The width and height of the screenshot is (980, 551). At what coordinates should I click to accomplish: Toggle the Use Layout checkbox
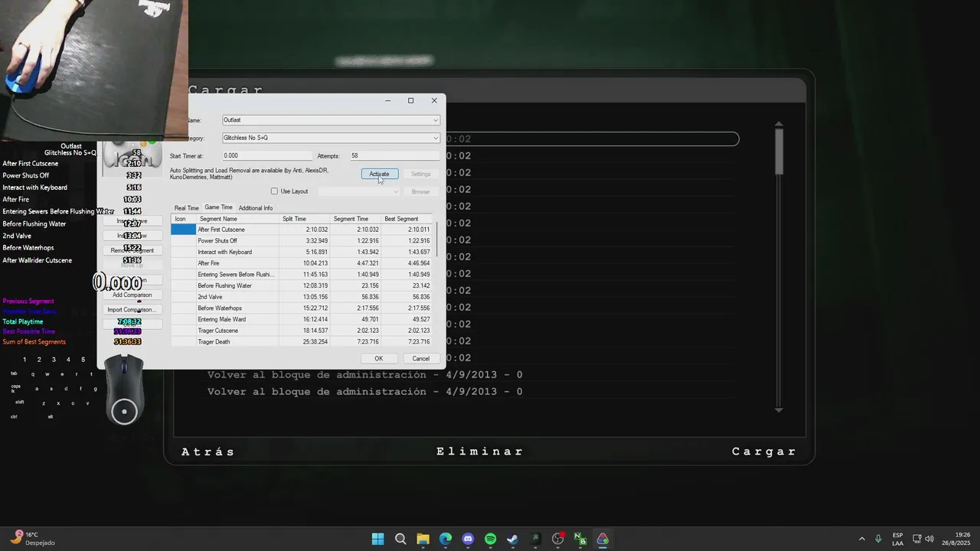pos(274,191)
